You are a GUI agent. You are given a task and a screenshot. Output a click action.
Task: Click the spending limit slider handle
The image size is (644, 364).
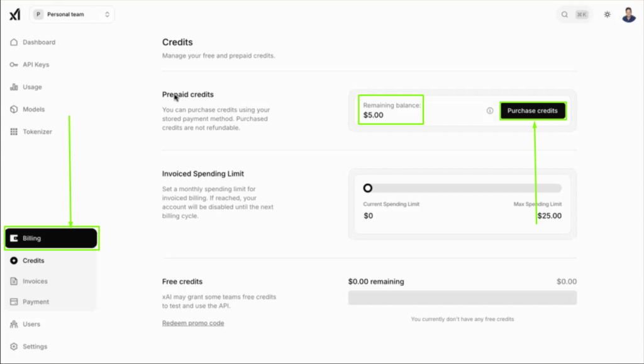pos(368,188)
